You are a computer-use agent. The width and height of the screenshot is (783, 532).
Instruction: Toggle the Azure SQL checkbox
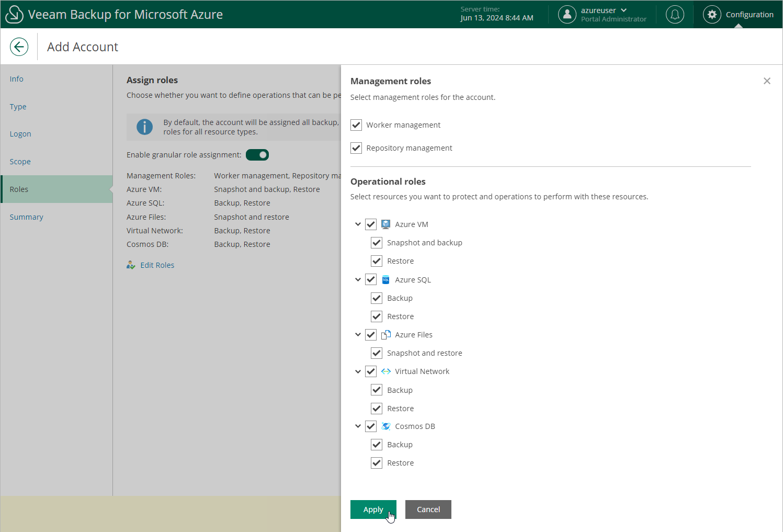tap(371, 280)
